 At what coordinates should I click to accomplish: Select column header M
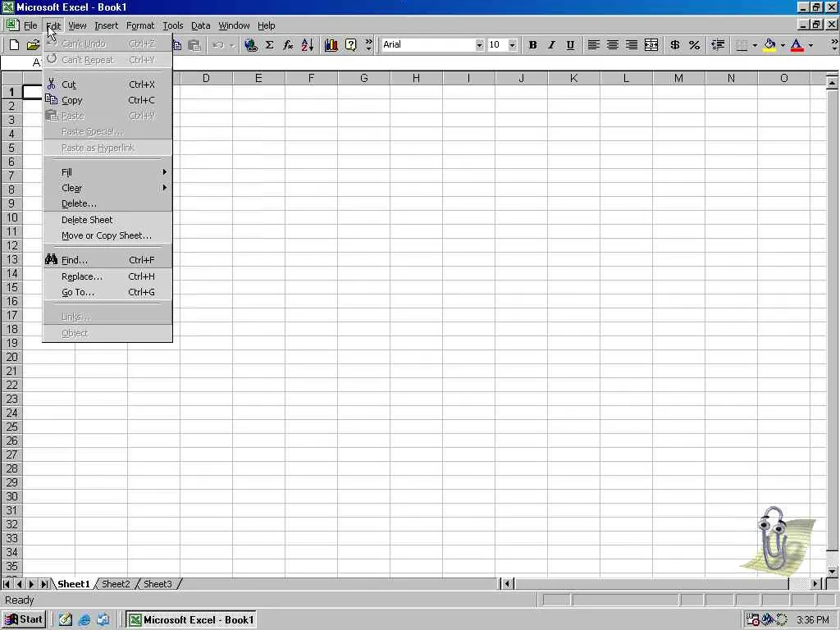pyautogui.click(x=678, y=78)
